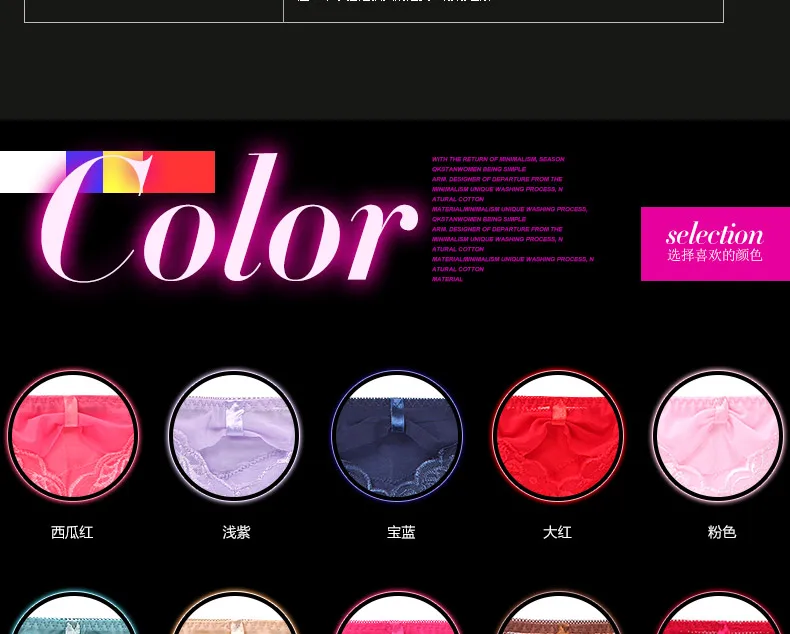Click the large glowing Color heading
This screenshot has height=634, width=790.
(x=229, y=218)
